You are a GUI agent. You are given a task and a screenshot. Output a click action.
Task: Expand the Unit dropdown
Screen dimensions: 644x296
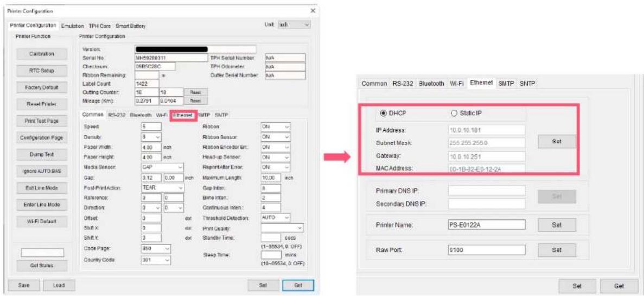tap(294, 25)
